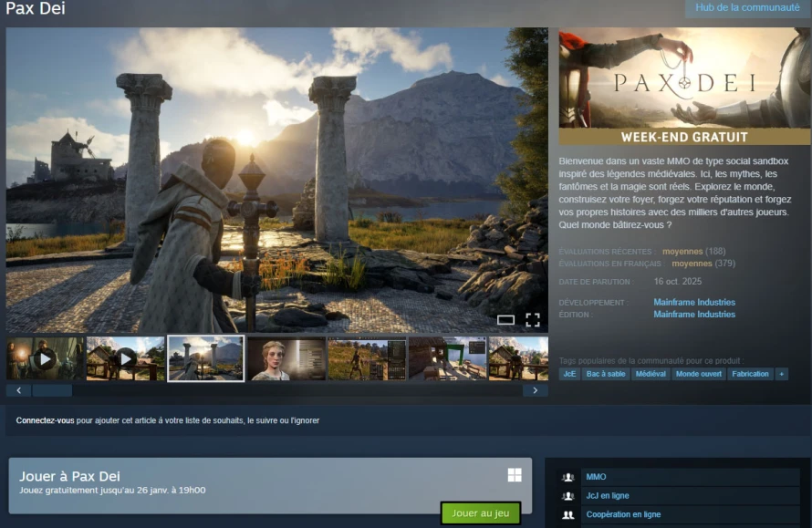Click the release date '16 oct. 2025'
The width and height of the screenshot is (812, 528).
pyautogui.click(x=677, y=281)
